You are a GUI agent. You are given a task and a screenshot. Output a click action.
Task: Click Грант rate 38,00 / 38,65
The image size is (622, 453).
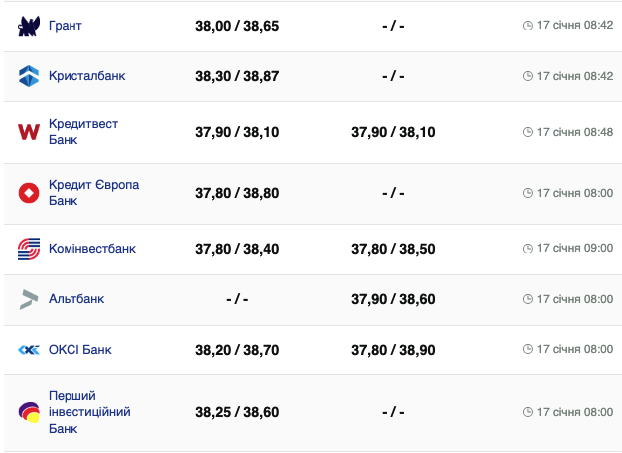[237, 26]
